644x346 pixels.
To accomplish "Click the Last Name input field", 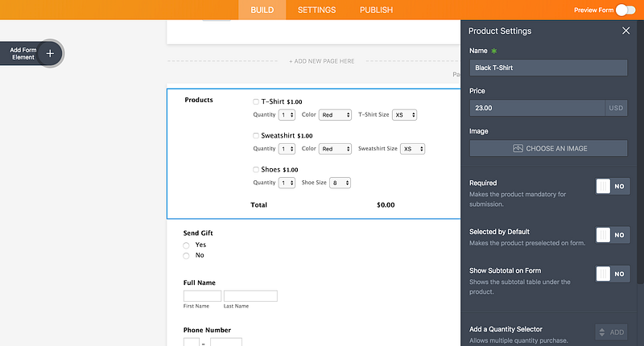I will click(x=250, y=296).
